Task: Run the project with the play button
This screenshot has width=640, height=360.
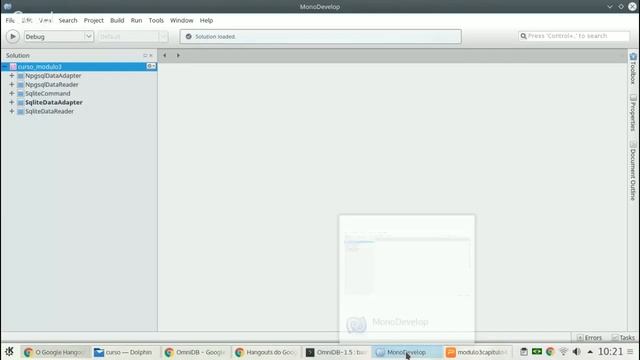Action: (x=13, y=37)
